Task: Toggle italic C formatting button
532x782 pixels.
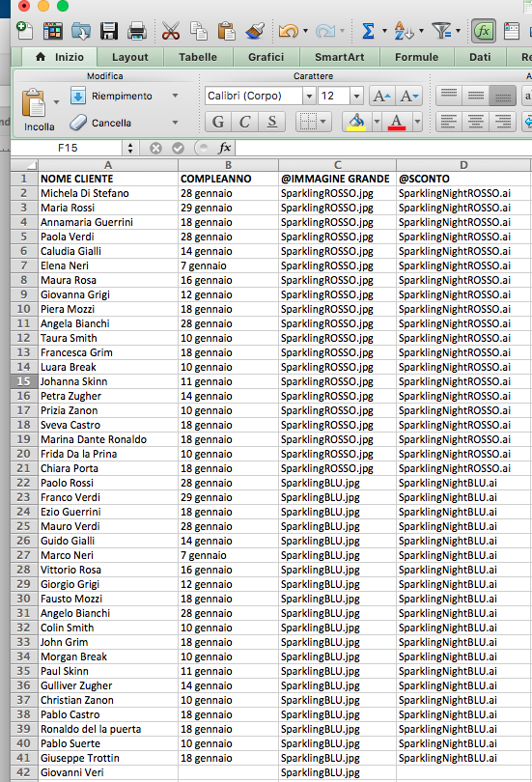Action: [x=245, y=122]
